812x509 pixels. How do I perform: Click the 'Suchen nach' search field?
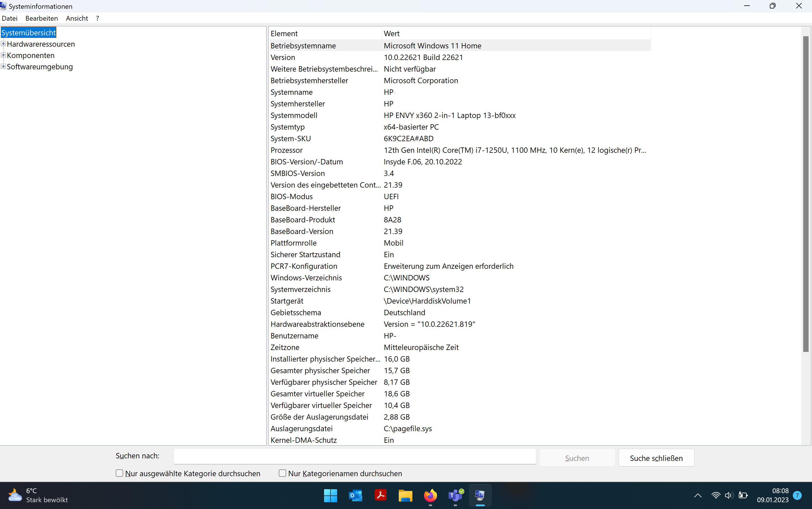coord(355,456)
